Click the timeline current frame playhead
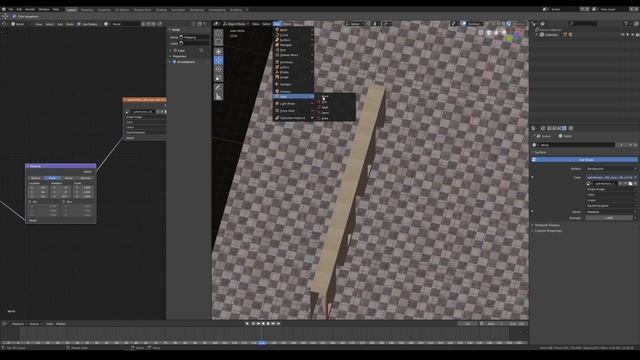This screenshot has height=360, width=640. [262, 343]
